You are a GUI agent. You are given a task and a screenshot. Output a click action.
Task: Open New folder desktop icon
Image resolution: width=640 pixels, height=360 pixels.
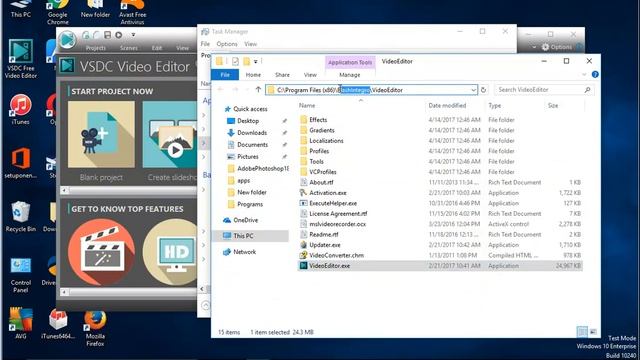(x=95, y=9)
